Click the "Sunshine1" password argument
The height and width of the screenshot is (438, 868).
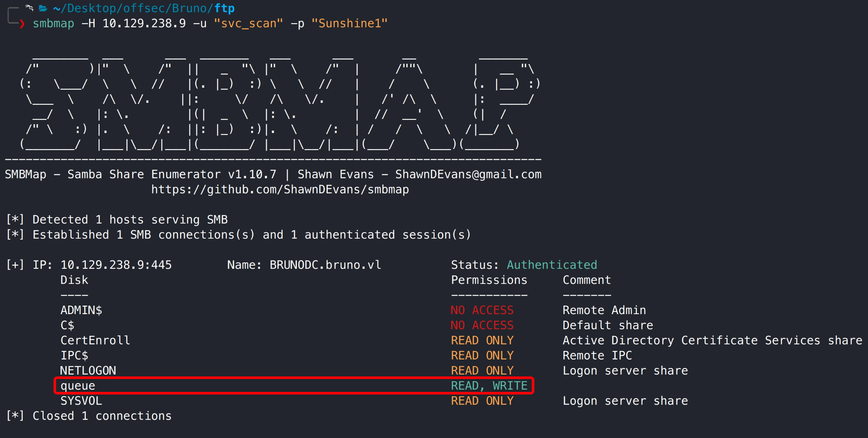[x=349, y=24]
